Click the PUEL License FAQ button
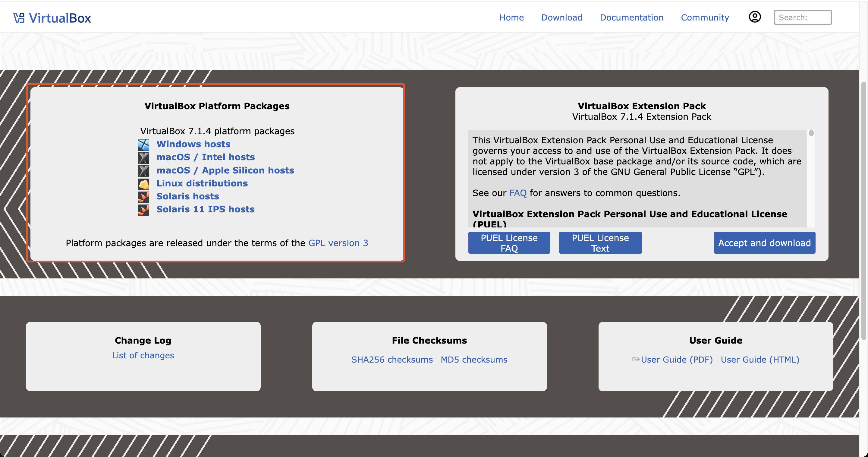This screenshot has width=868, height=457. 509,243
